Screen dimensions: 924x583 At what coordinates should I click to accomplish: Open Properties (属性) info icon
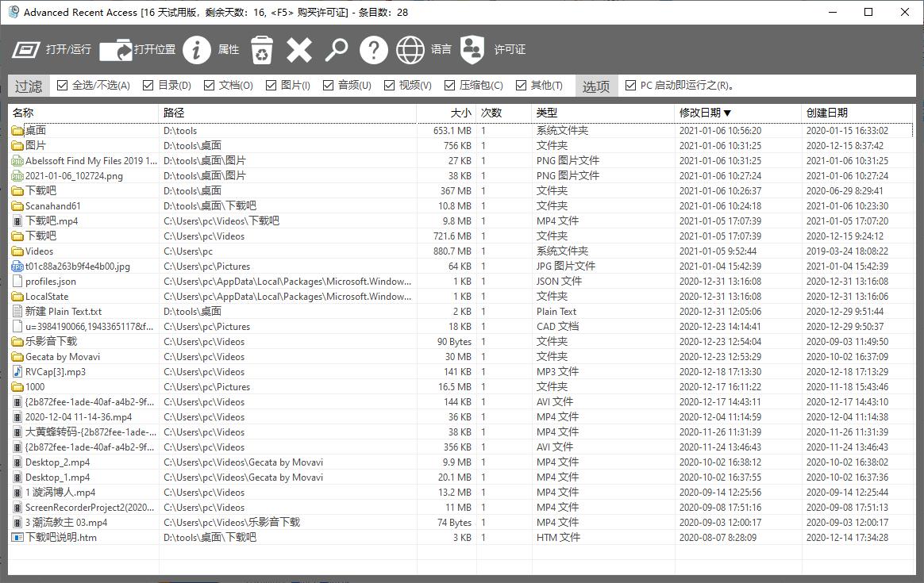point(197,50)
